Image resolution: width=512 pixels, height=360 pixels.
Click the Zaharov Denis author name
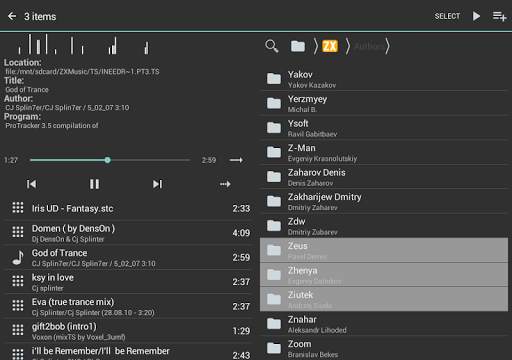point(317,172)
